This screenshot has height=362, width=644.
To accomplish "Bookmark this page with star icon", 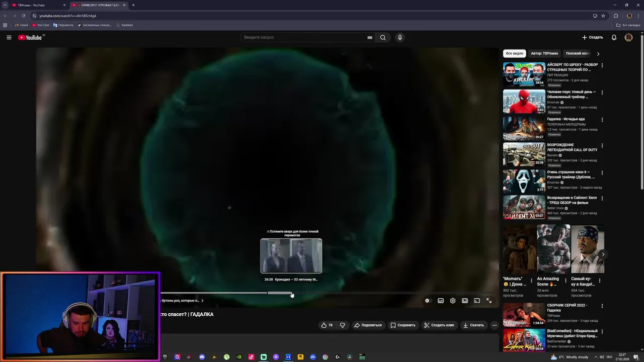I will pyautogui.click(x=603, y=16).
